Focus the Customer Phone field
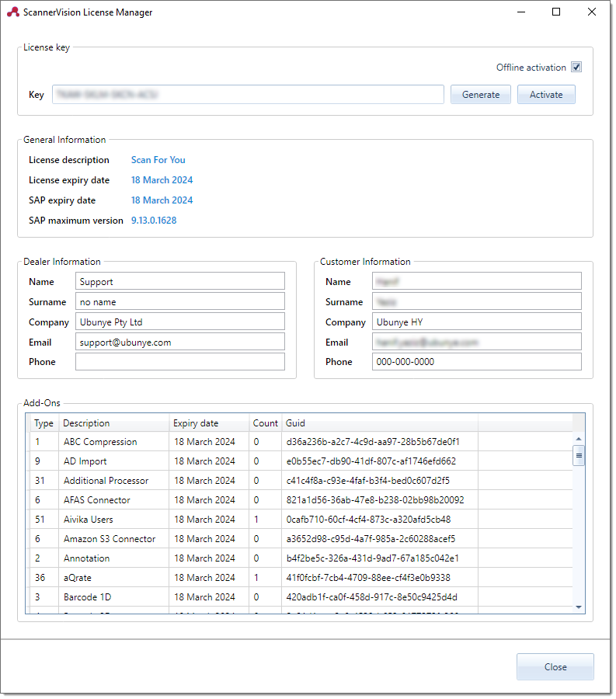Screen dimensions: 616x699 click(x=476, y=362)
